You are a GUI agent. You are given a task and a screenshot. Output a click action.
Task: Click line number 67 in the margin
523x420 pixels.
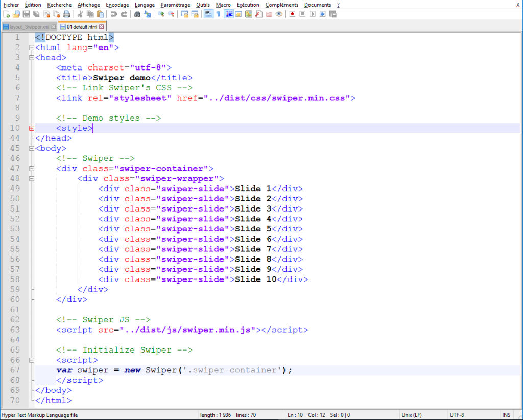pos(15,370)
